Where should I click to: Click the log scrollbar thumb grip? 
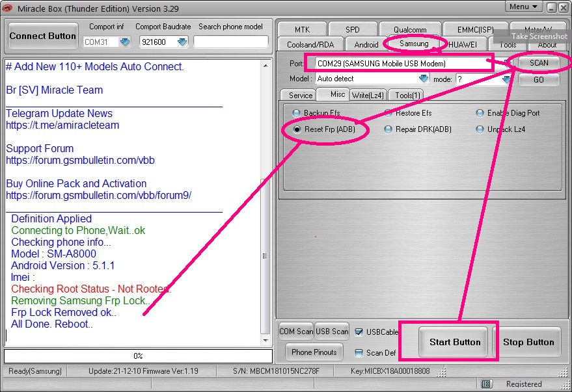(x=266, y=256)
